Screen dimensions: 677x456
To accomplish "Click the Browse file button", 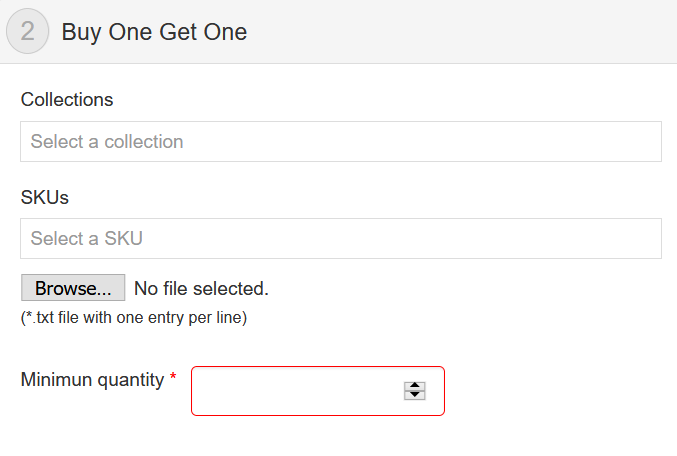I will coord(73,289).
